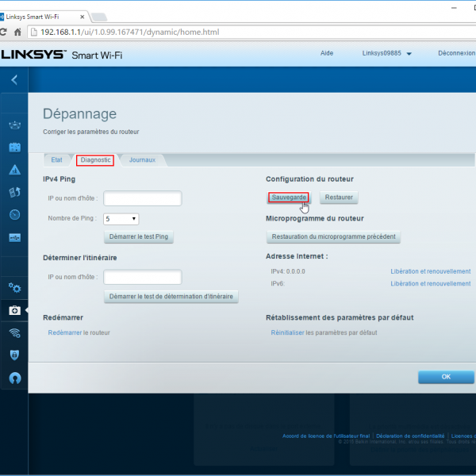476x476 pixels.
Task: Switch to the Etat tab
Action: point(56,160)
